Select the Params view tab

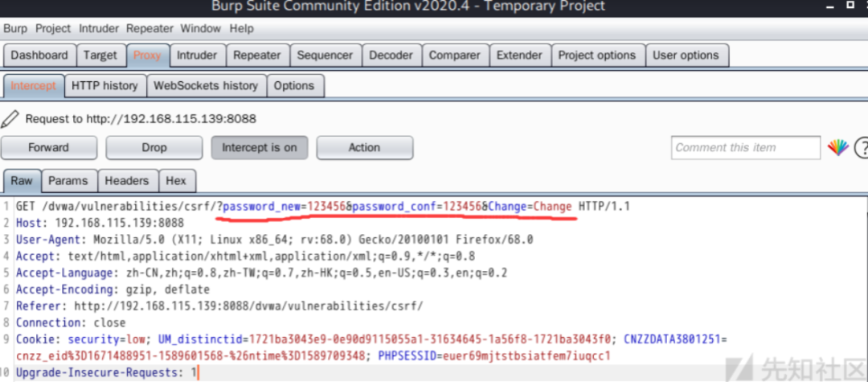(68, 181)
